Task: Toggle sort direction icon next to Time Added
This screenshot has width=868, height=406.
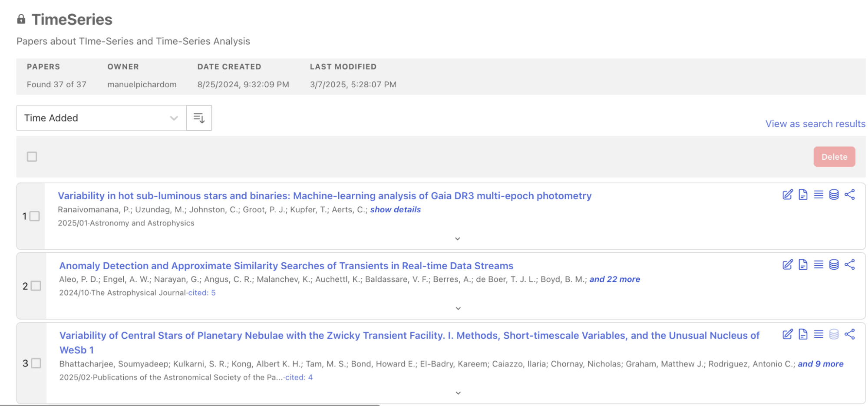Action: click(199, 118)
